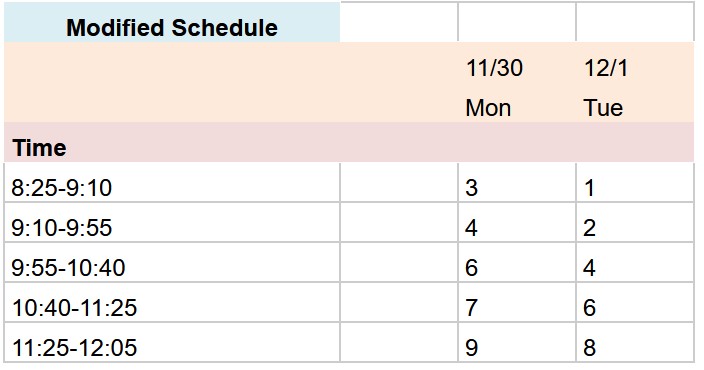The height and width of the screenshot is (370, 704).
Task: Click Tuesday's period 1 cell
Action: pos(635,182)
